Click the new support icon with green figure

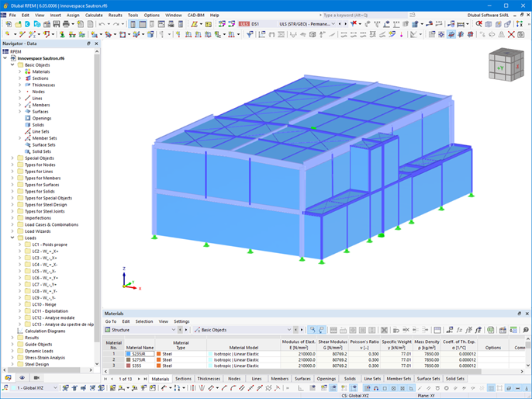click(62, 34)
